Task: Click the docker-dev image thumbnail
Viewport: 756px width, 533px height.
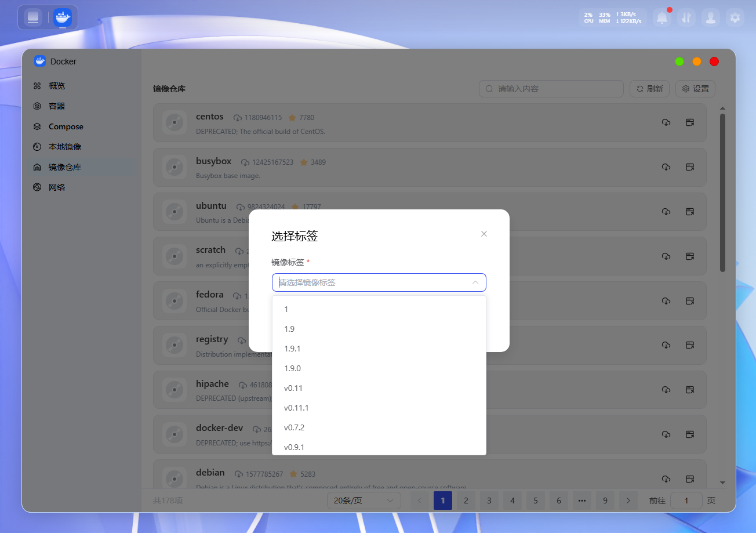Action: (175, 434)
